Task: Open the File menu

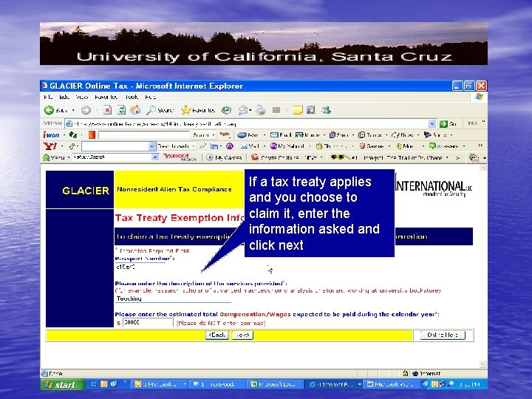Action: tap(48, 97)
